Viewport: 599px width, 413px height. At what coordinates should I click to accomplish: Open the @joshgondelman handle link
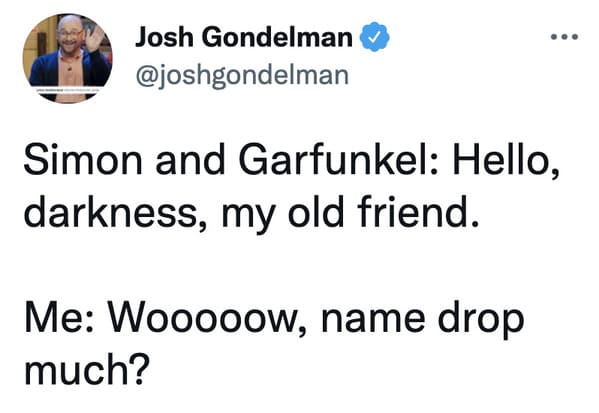click(242, 76)
